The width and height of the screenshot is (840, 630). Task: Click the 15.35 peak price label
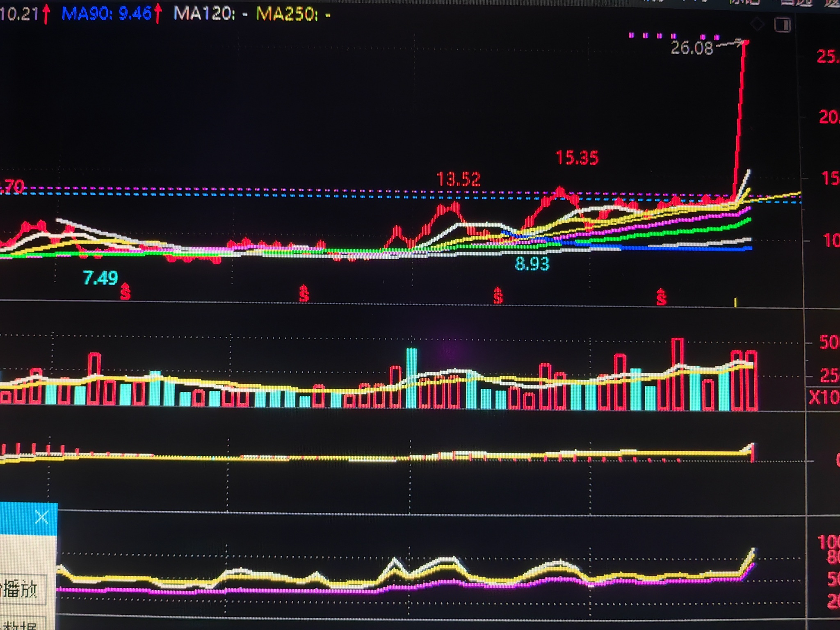(577, 157)
